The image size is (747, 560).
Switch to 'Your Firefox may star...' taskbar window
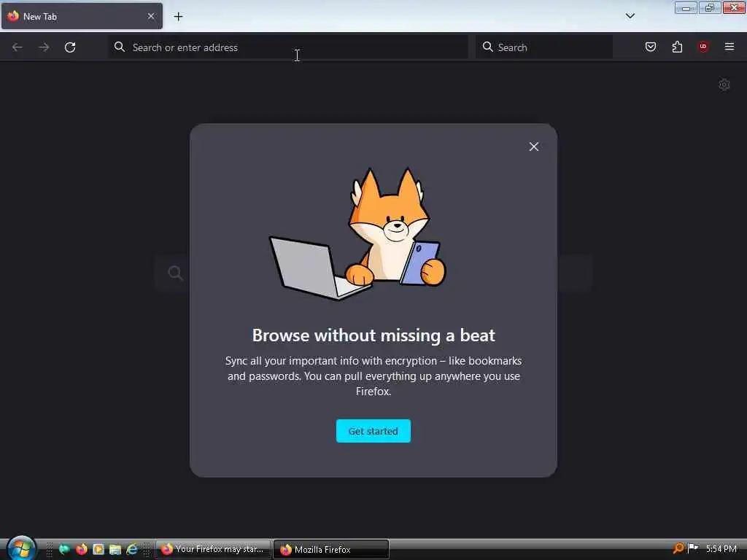[x=213, y=549]
